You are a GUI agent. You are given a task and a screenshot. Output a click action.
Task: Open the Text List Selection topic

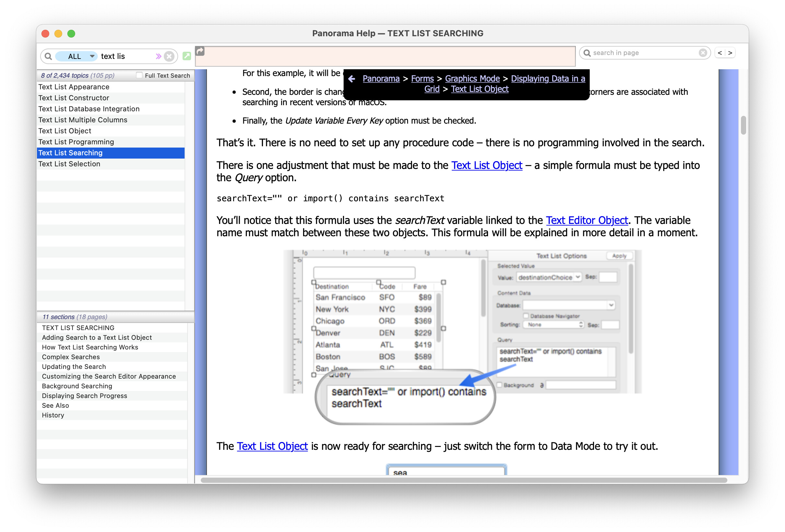[x=110, y=164]
